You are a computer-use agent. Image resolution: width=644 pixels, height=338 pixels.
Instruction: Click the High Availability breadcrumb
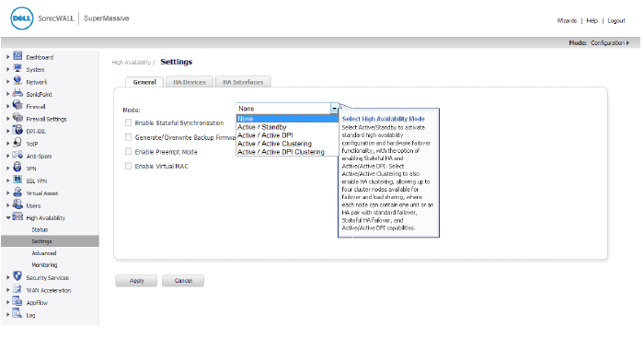[x=132, y=62]
